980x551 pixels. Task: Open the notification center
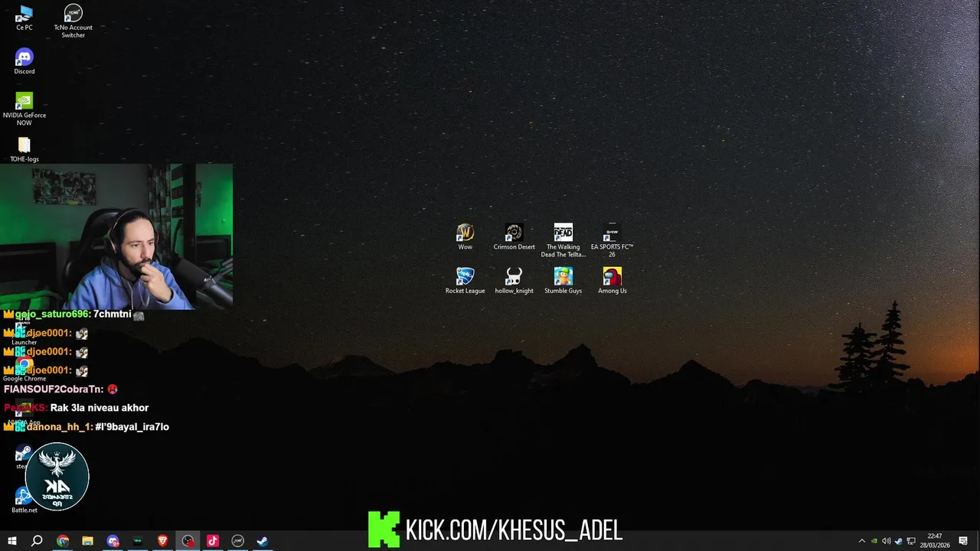[963, 541]
